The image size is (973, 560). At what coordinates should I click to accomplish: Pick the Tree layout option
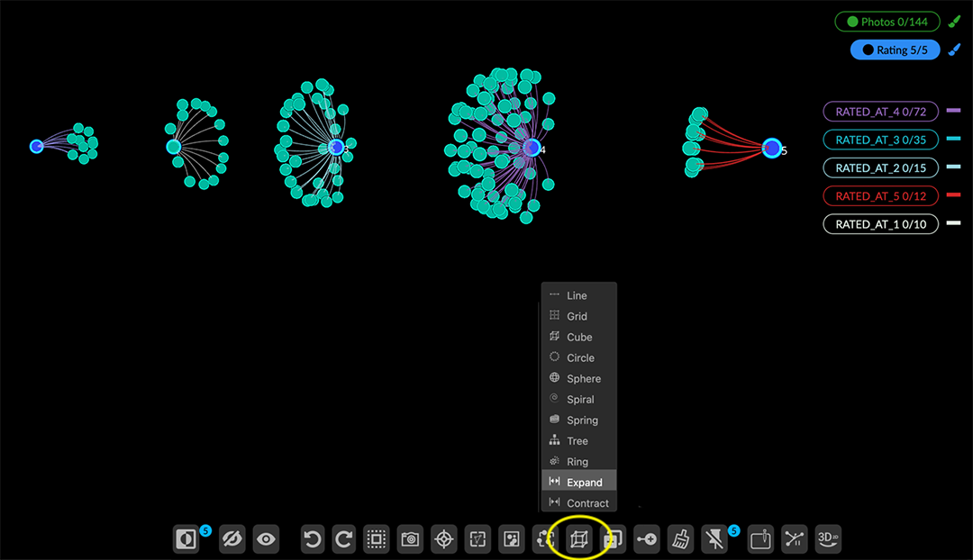577,441
